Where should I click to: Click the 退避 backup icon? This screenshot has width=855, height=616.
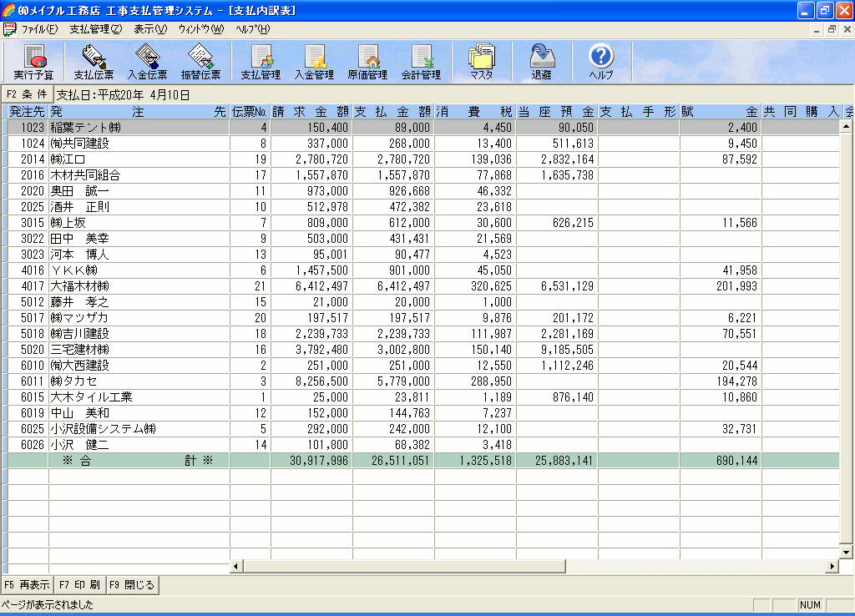coord(541,62)
